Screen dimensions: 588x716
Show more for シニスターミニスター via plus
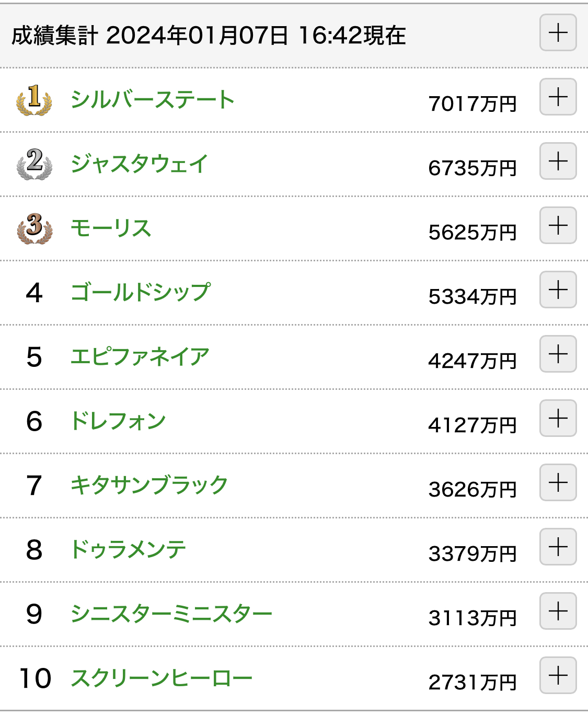[x=558, y=611]
